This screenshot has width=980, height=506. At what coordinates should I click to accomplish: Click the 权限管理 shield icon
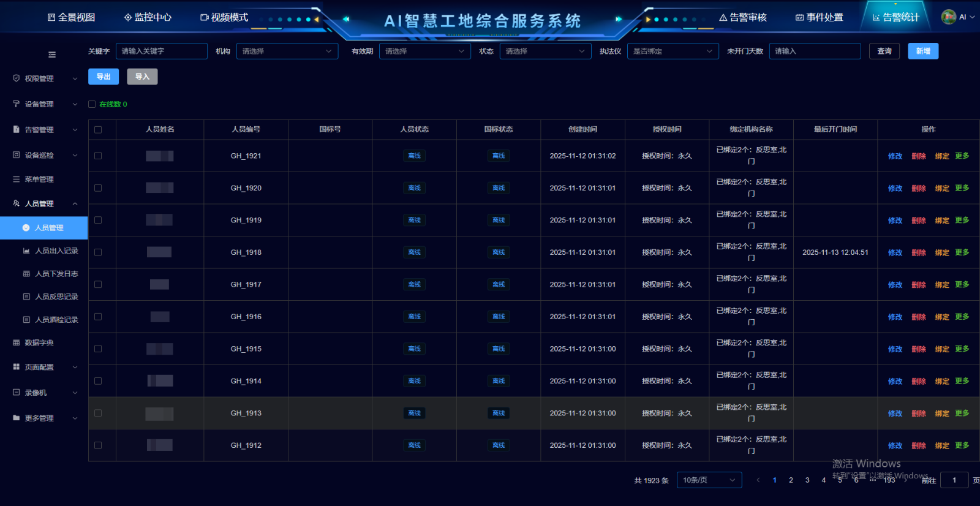17,78
